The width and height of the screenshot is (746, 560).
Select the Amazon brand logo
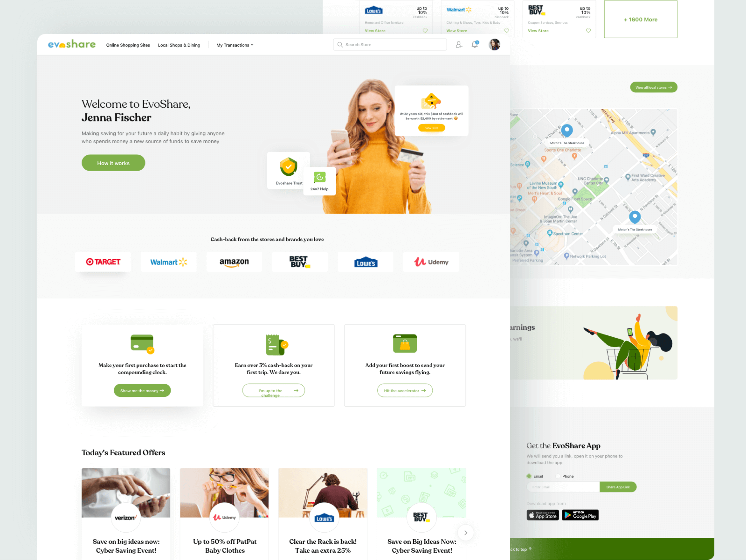(234, 262)
